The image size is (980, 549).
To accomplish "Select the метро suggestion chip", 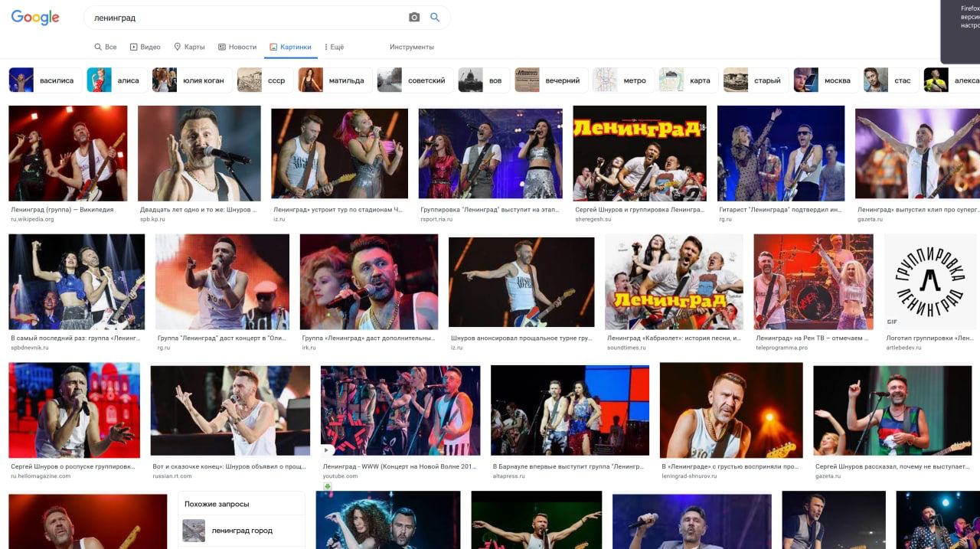I will (622, 80).
